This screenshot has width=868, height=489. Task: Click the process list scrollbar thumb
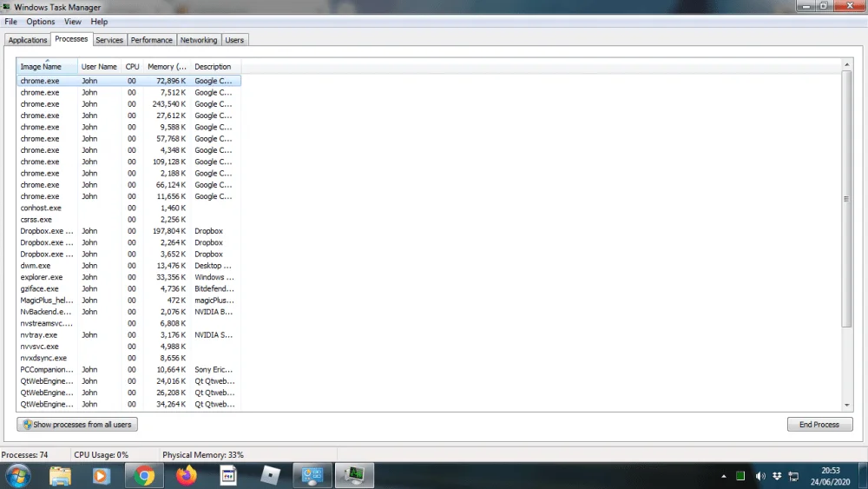(846, 198)
